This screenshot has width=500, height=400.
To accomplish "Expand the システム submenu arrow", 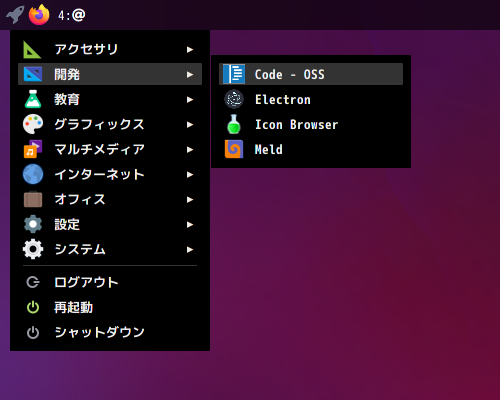I will 190,249.
